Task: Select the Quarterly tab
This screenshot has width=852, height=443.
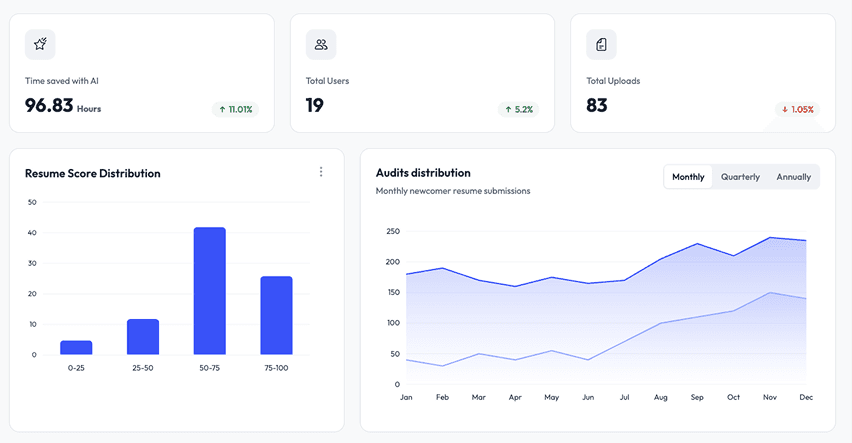Action: 740,177
